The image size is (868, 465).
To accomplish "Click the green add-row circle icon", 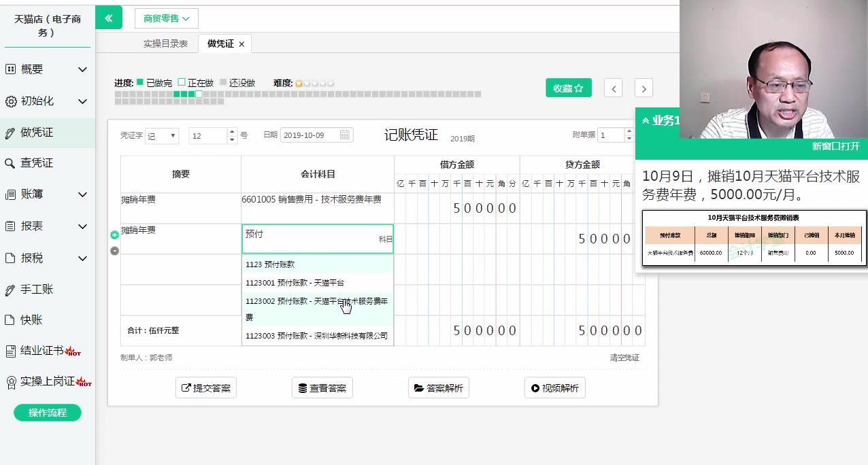I will [x=114, y=236].
